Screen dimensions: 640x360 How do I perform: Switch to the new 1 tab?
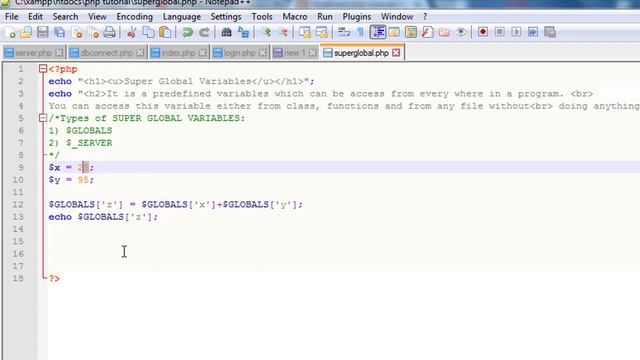tap(295, 53)
